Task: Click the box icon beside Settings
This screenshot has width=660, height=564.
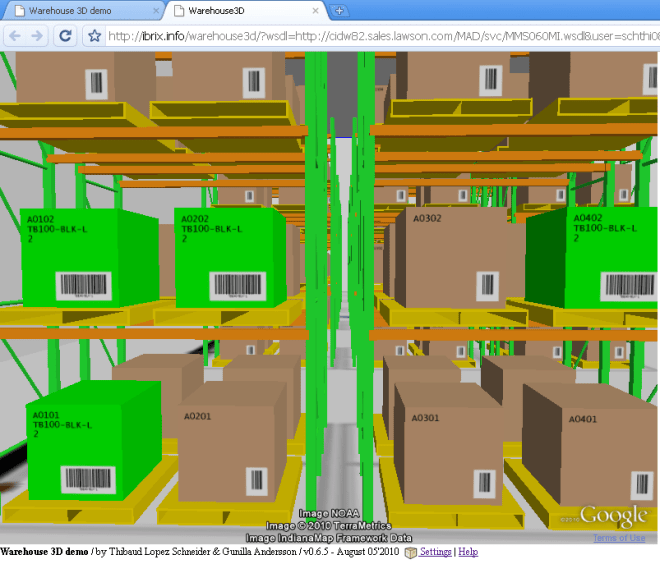Action: point(410,552)
